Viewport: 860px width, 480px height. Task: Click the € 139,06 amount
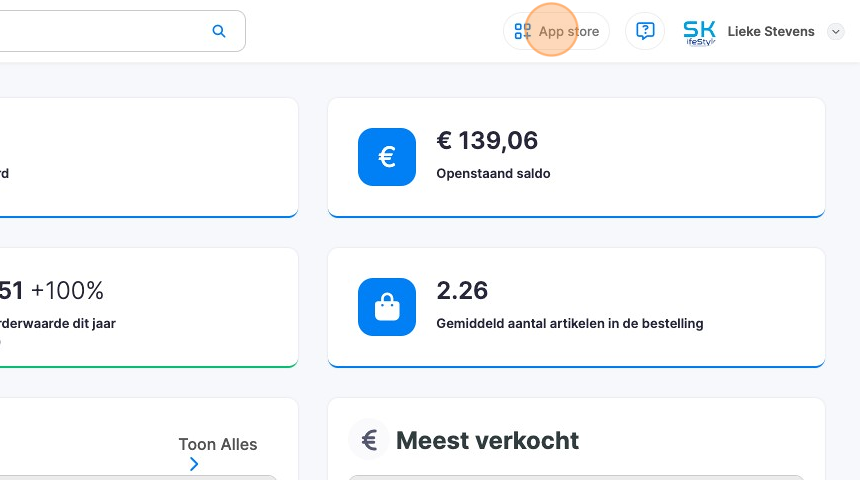(x=487, y=142)
